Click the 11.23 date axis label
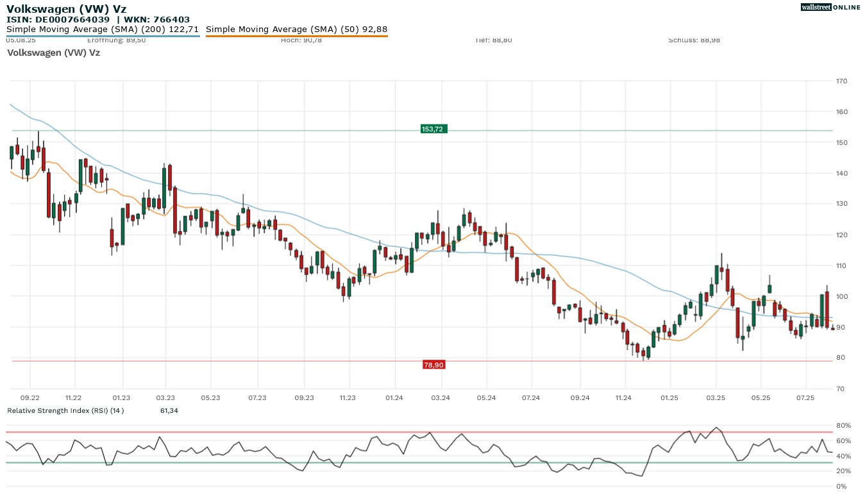This screenshot has height=504, width=865. click(x=348, y=398)
